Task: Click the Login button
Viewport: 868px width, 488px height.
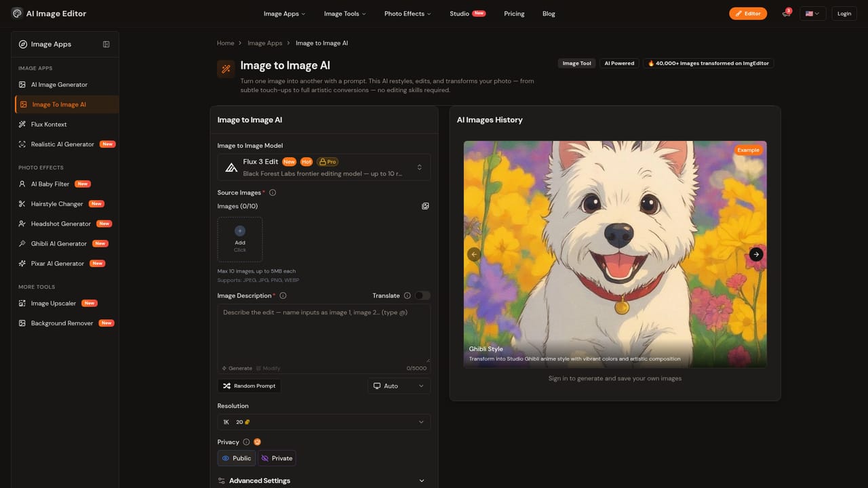Action: pyautogui.click(x=844, y=14)
